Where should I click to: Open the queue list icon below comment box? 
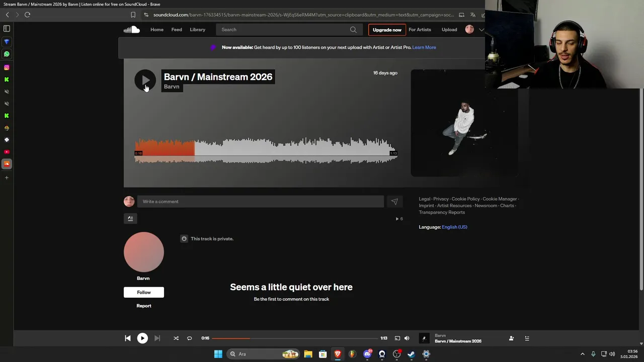click(x=130, y=218)
